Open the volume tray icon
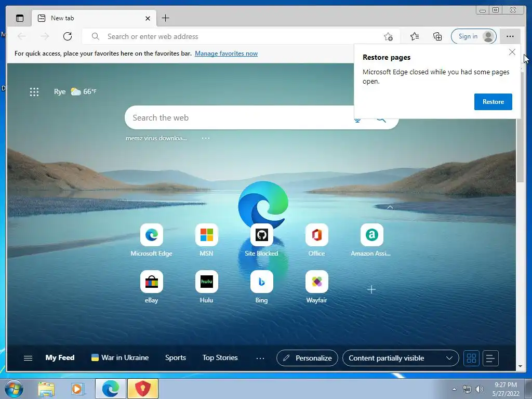 [480, 389]
